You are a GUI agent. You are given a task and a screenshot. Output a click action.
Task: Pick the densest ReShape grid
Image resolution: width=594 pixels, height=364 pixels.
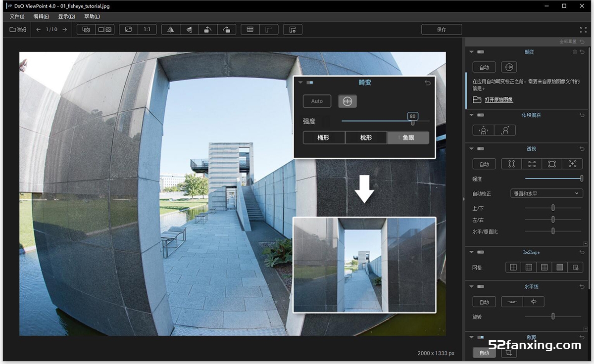click(x=560, y=267)
